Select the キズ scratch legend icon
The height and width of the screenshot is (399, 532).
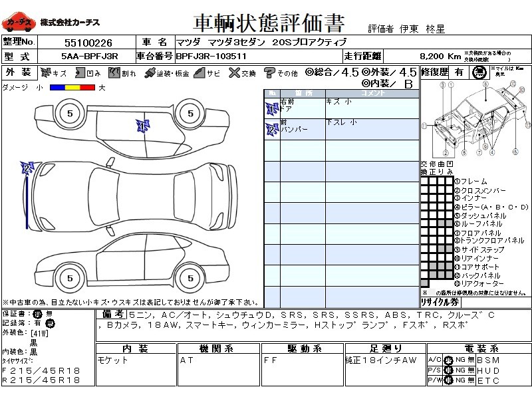pos(46,72)
